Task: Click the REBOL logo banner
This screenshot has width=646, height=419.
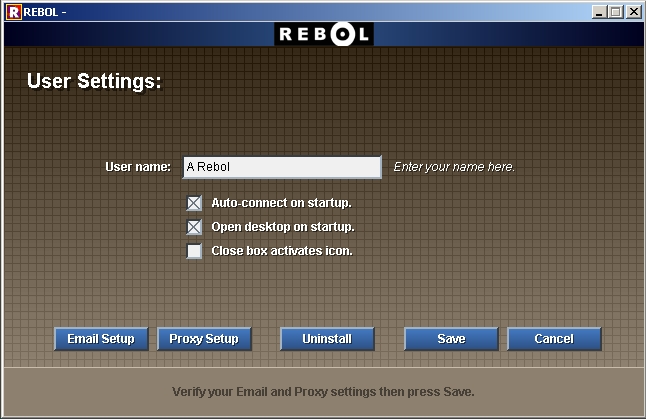Action: coord(324,34)
